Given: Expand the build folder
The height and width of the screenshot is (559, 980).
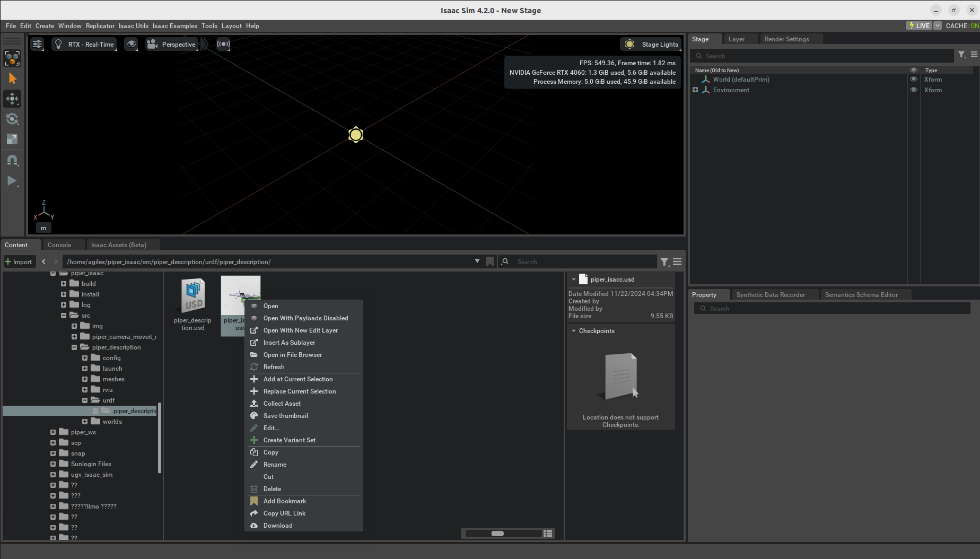Looking at the screenshot, I should coord(64,284).
